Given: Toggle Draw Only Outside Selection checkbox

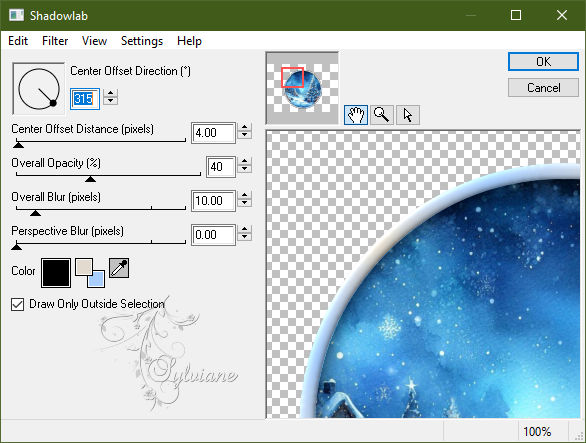Looking at the screenshot, I should pos(18,304).
